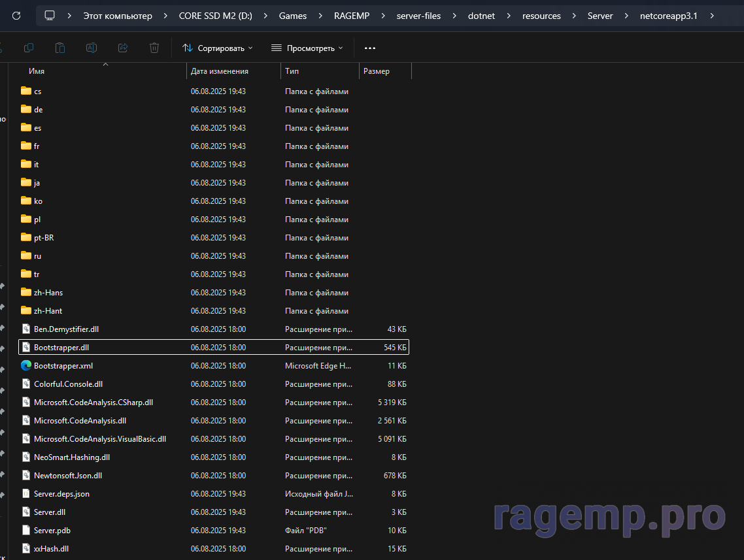Viewport: 744px width, 560px height.
Task: Expand chevron after CORE SSD M2 (D:)
Action: click(x=265, y=16)
